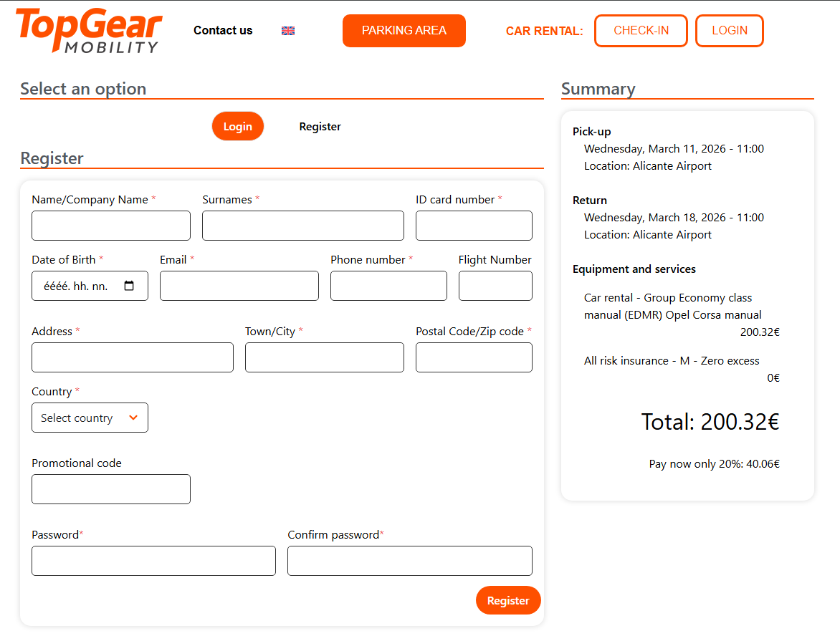This screenshot has width=840, height=636.
Task: Click the Postal Code/Zip code input
Action: [474, 357]
